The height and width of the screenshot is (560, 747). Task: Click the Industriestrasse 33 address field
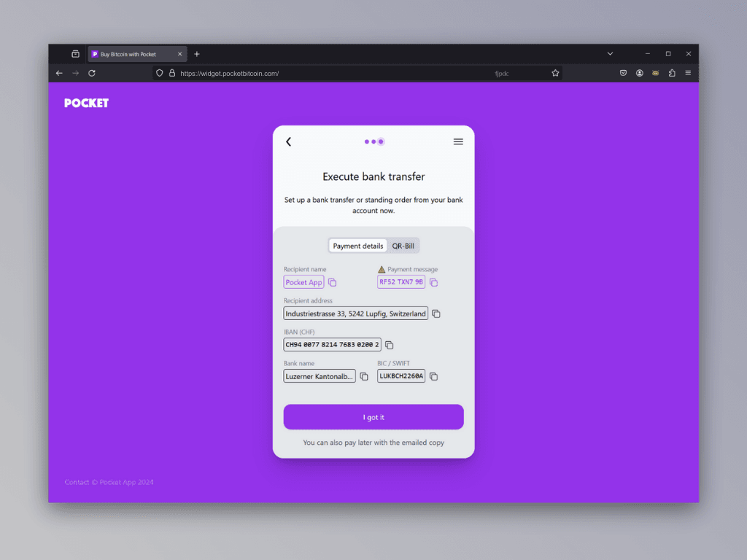[x=355, y=314]
